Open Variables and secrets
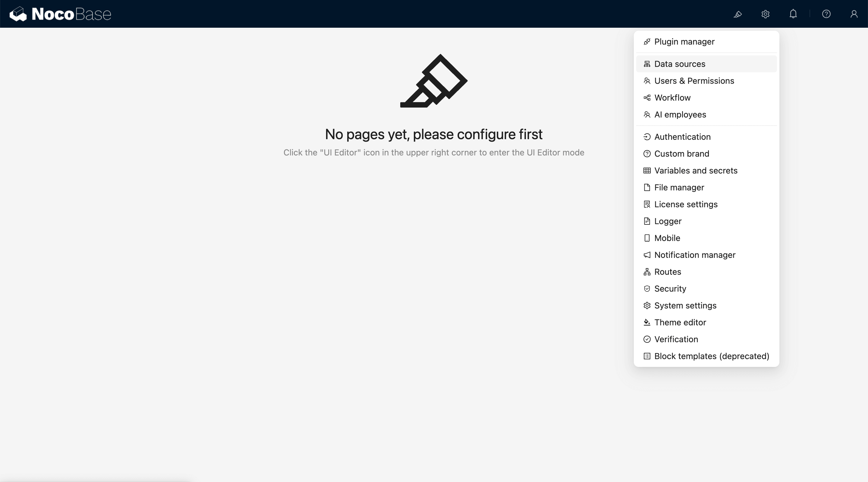This screenshot has width=868, height=482. point(696,171)
